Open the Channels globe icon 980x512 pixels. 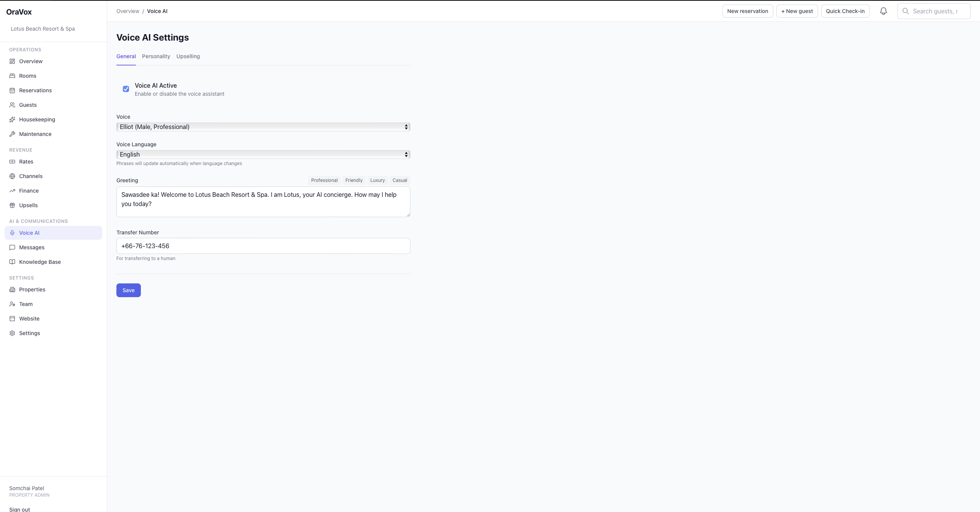[x=13, y=176]
